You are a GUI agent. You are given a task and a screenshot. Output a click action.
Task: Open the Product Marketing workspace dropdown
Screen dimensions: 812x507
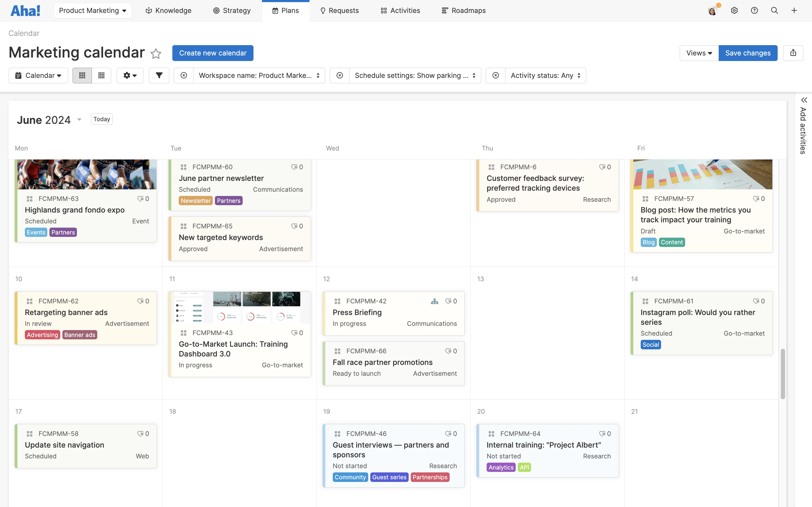[x=93, y=10]
